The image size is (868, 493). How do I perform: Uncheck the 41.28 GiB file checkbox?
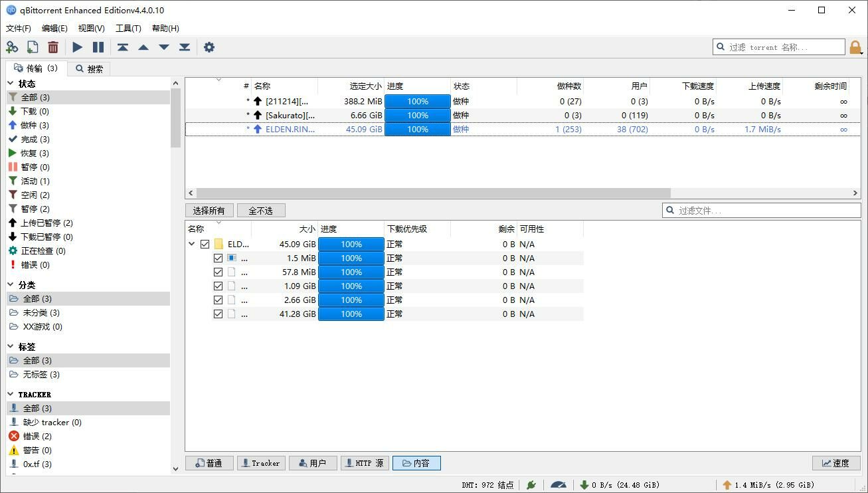pos(218,314)
